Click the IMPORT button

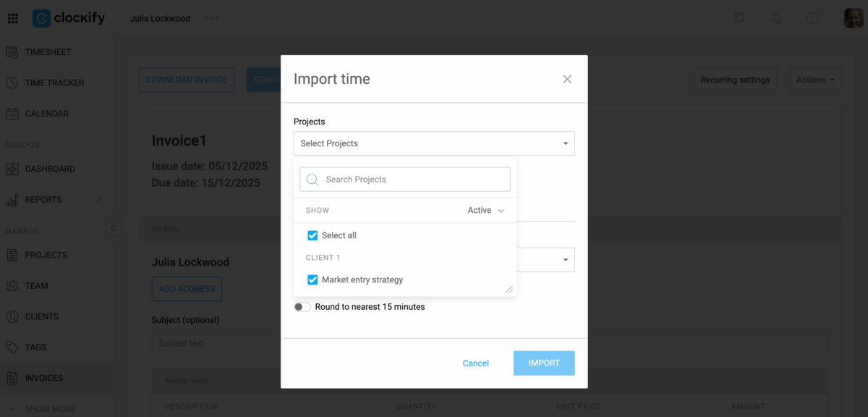coord(544,363)
